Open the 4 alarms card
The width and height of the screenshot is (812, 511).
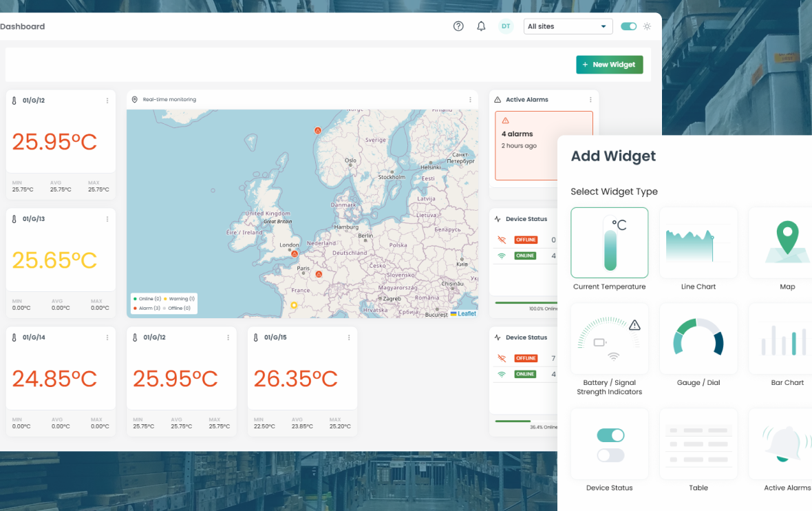point(544,145)
